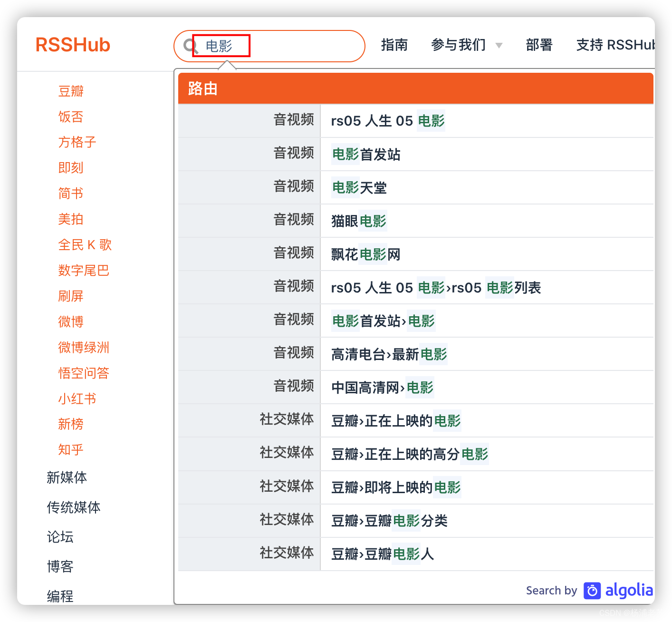Go to 全民 K 歌 in sidebar

(x=85, y=244)
